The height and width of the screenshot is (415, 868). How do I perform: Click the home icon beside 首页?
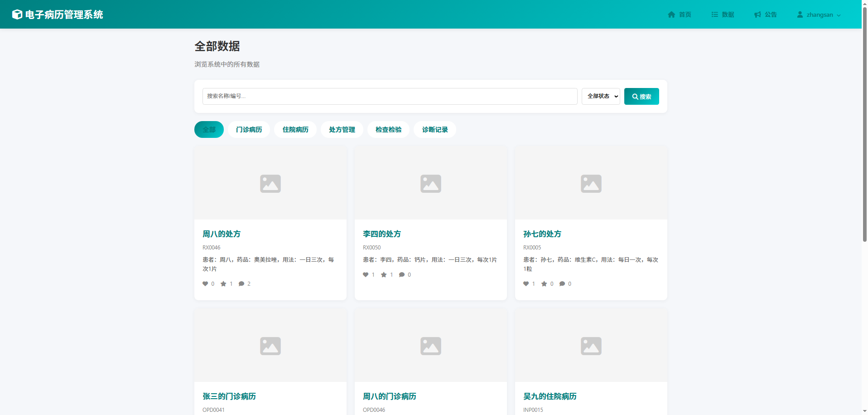671,15
